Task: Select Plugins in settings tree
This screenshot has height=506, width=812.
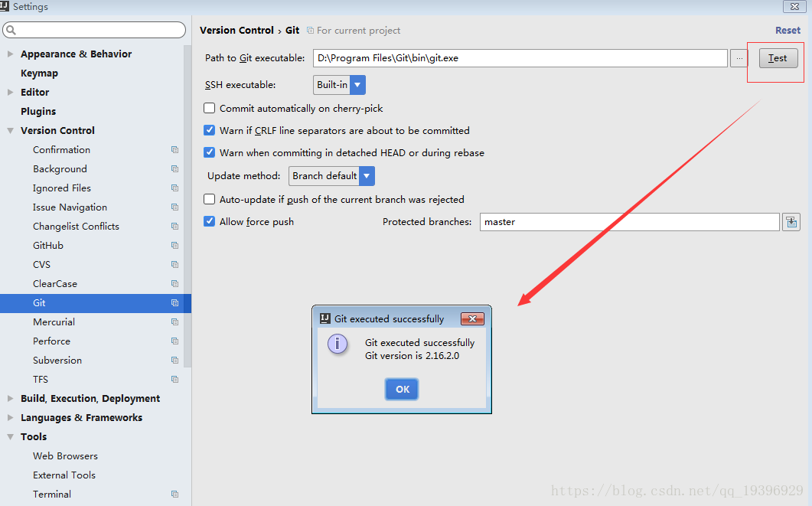Action: (x=38, y=111)
